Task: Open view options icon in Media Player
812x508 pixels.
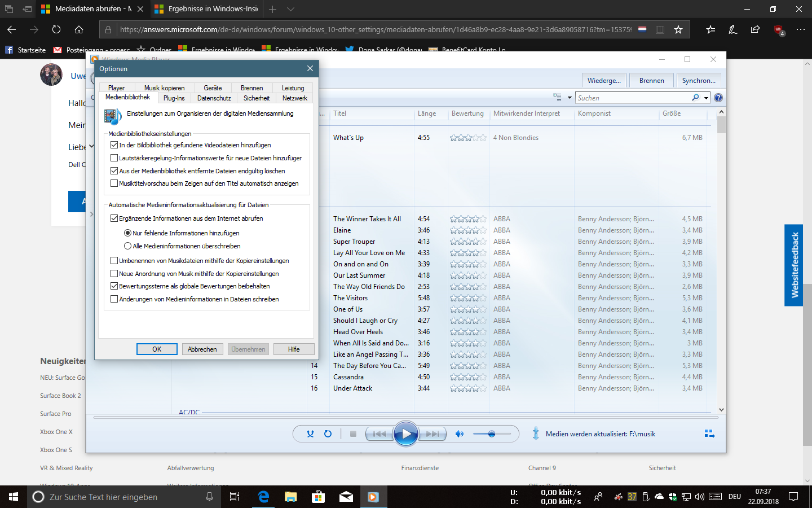Action: coord(558,98)
